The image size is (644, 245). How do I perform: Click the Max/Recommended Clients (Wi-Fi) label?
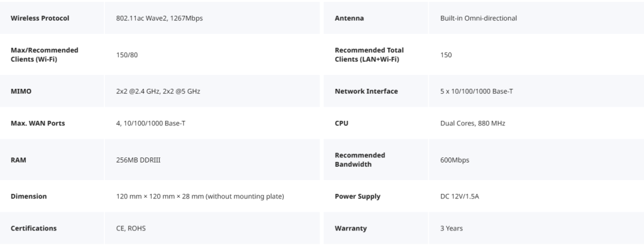pyautogui.click(x=45, y=55)
